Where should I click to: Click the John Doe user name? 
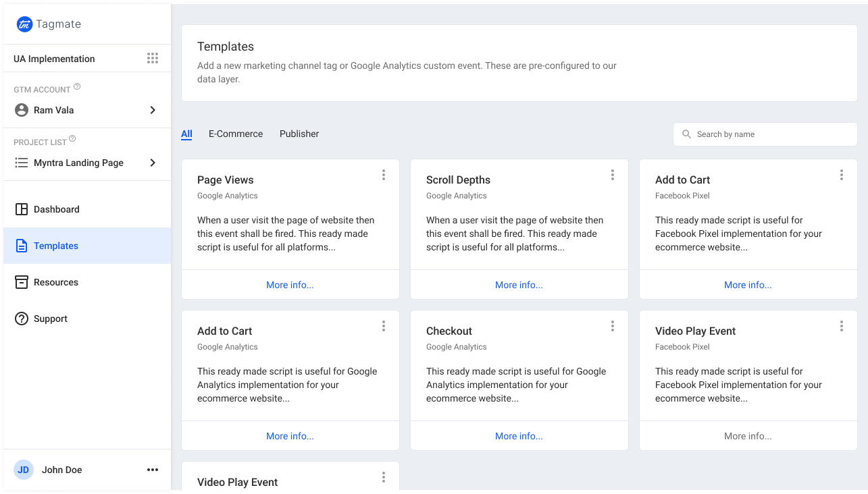tap(62, 470)
